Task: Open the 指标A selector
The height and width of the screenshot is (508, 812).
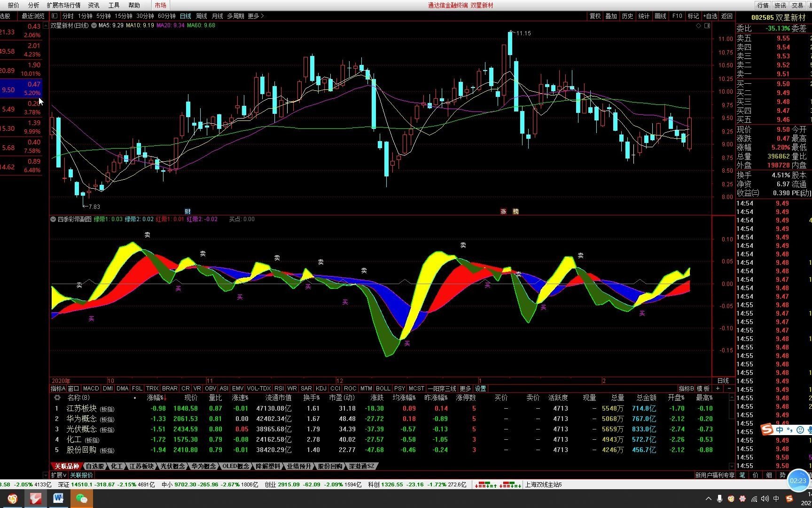Action: point(58,389)
